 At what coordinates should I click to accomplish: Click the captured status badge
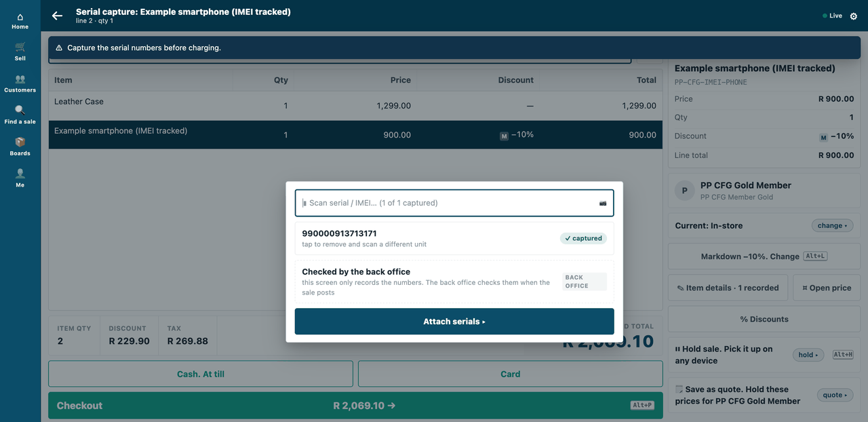[x=583, y=238]
